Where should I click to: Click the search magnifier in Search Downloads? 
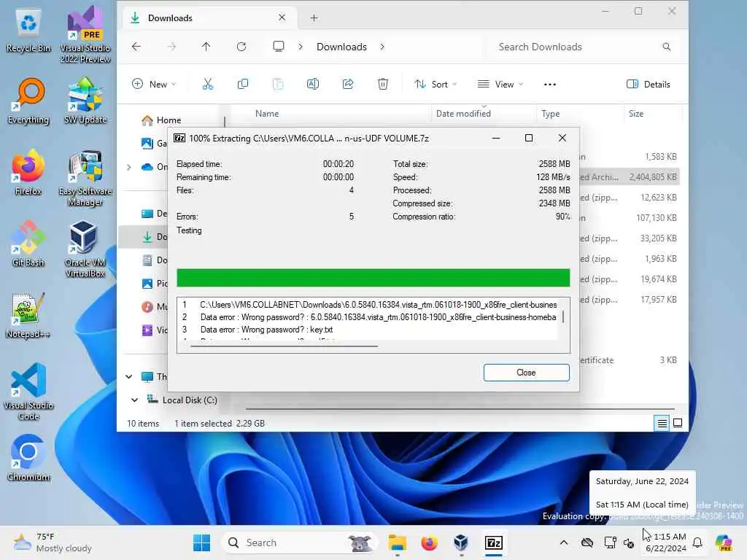pos(667,47)
